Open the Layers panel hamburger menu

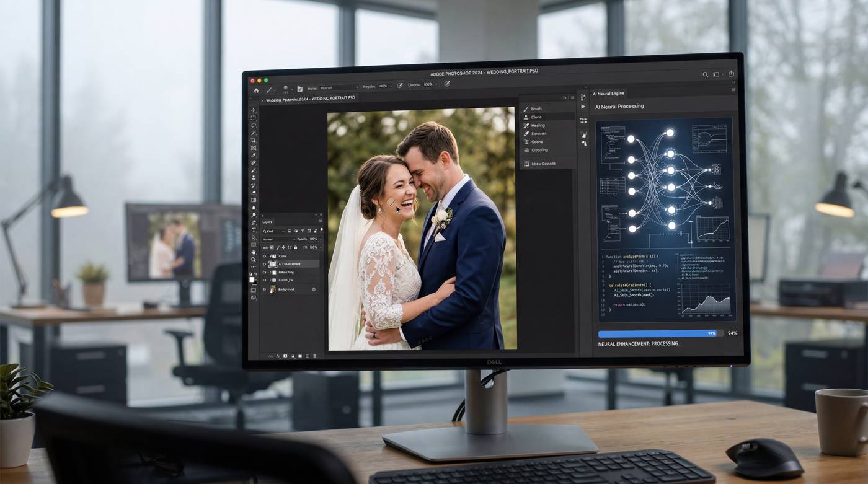(321, 221)
